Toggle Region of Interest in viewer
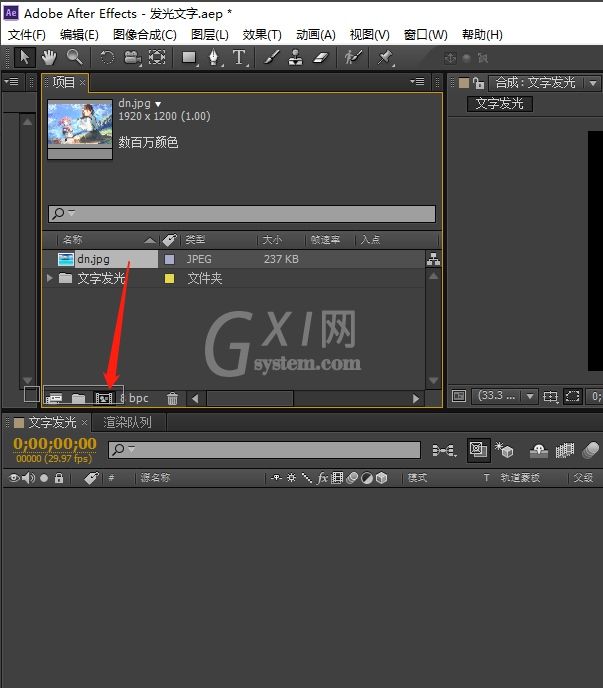The height and width of the screenshot is (688, 603). tap(573, 396)
